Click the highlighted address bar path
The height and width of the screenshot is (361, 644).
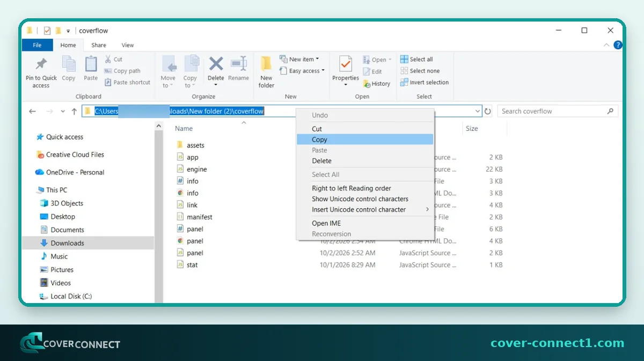click(179, 111)
